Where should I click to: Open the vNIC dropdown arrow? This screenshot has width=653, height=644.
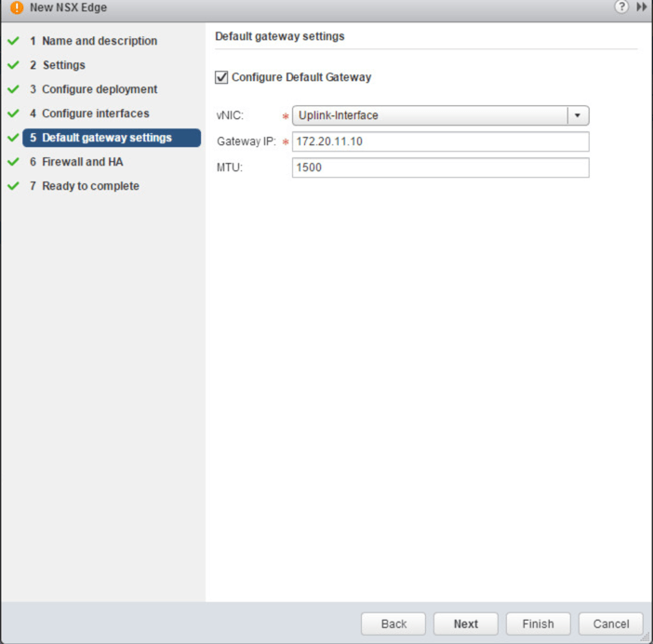coord(578,115)
